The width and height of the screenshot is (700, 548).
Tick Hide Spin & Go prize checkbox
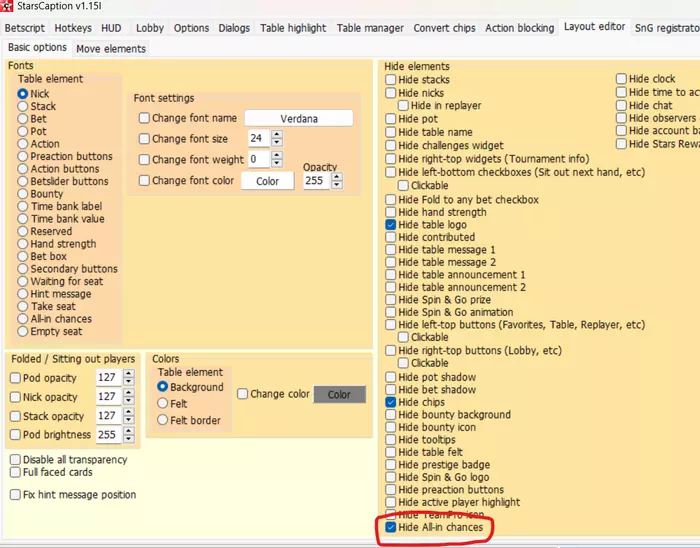tap(391, 299)
